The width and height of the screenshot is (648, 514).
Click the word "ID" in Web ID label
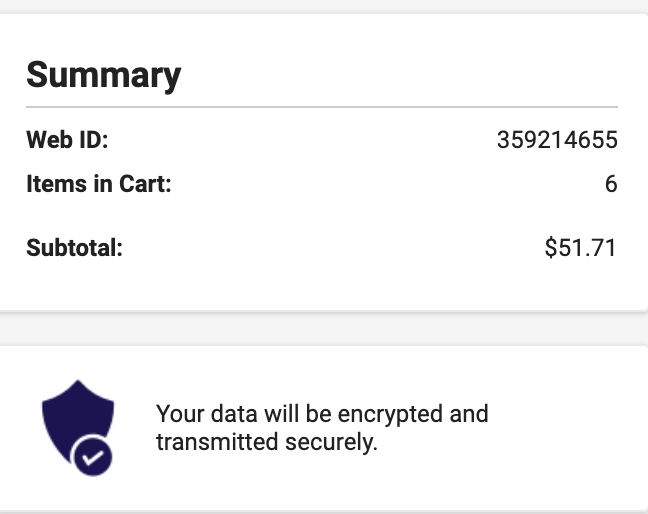pyautogui.click(x=91, y=141)
